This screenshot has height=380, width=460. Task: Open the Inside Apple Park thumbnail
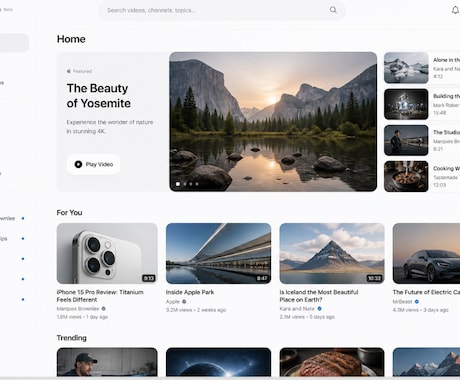[x=218, y=253]
